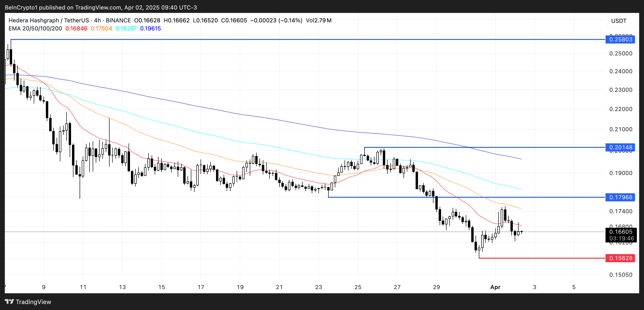Click the 13 date tick on time axis

click(122, 287)
